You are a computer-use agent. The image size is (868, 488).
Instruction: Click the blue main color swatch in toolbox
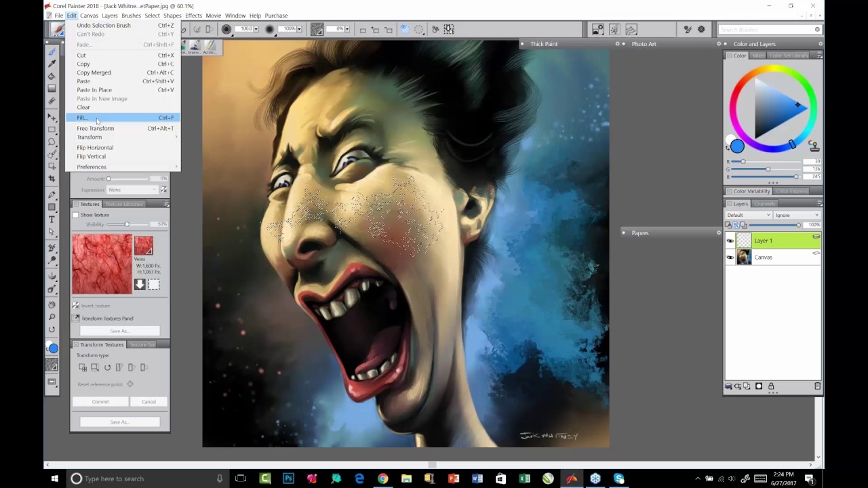click(53, 348)
